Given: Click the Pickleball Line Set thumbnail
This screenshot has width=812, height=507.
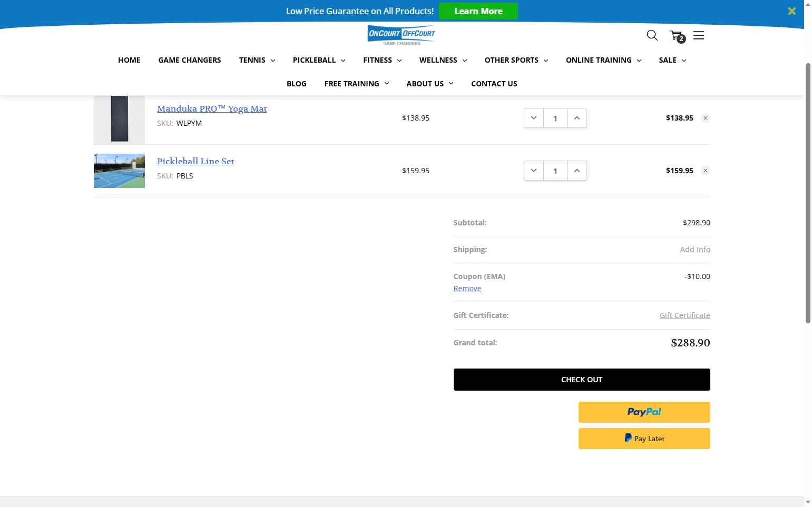Looking at the screenshot, I should [x=119, y=171].
